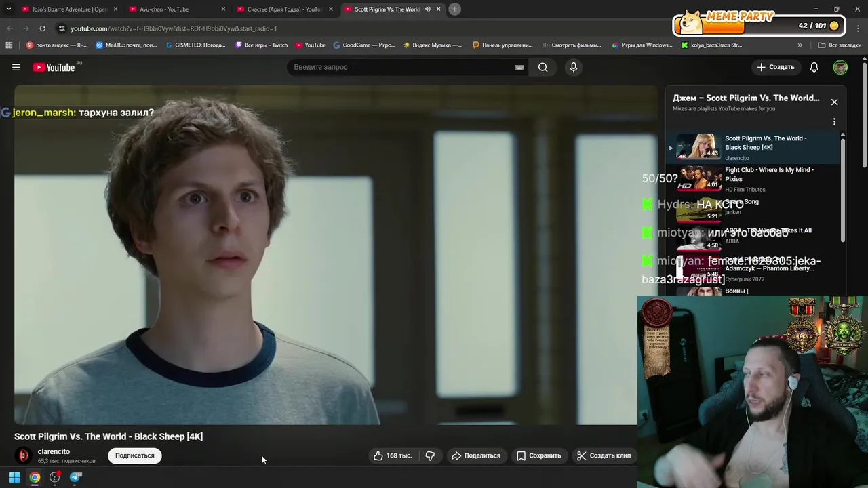Open the account avatar menu
Screen dimensions: 868x488
pyautogui.click(x=840, y=67)
